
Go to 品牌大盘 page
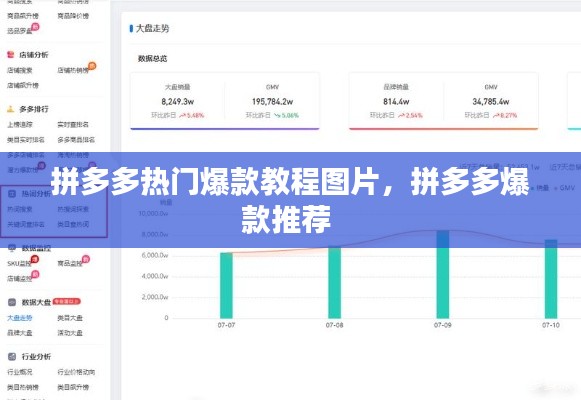click(20, 333)
